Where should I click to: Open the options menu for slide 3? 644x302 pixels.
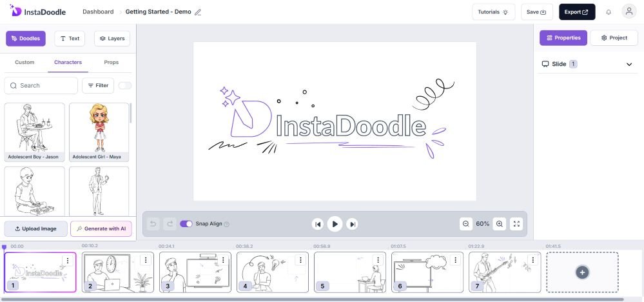223,260
